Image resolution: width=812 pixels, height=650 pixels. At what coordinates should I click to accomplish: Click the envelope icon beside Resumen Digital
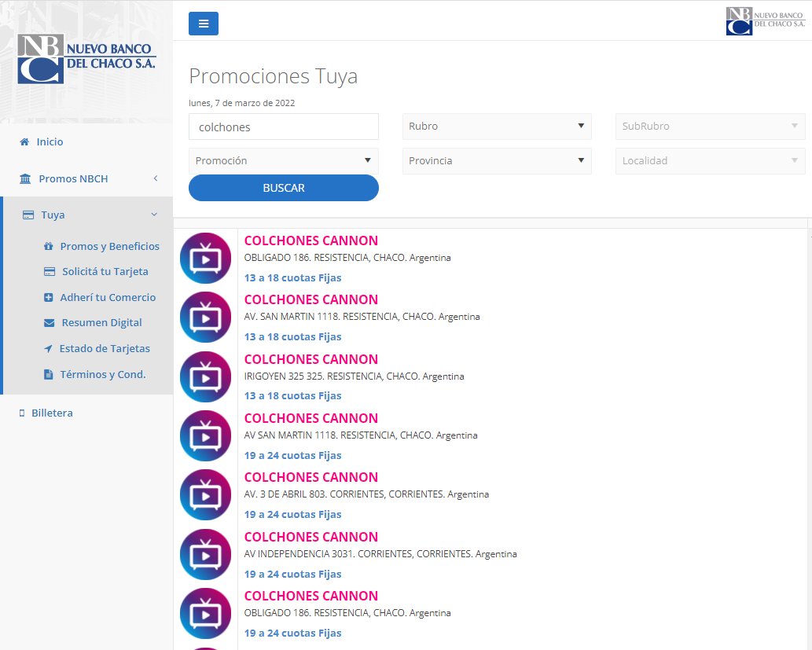(50, 323)
